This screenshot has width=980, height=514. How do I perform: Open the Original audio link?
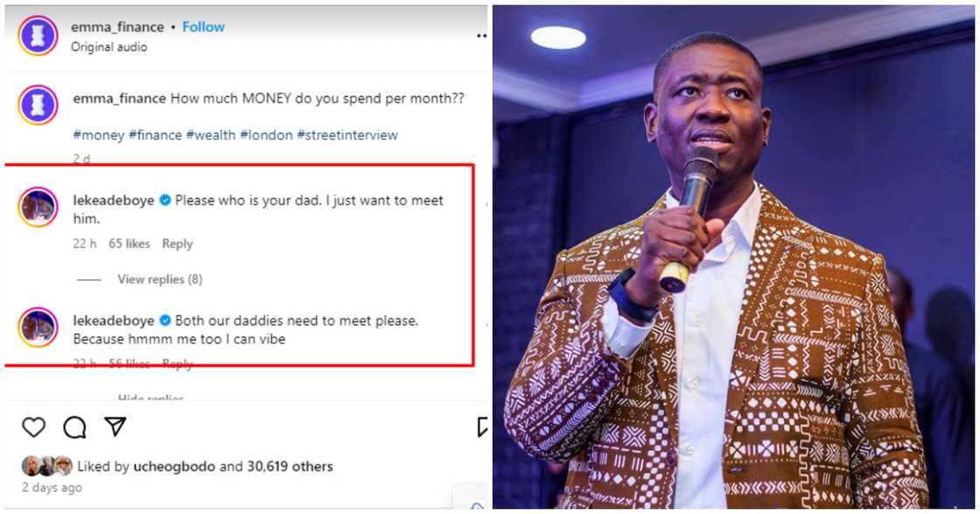108,47
